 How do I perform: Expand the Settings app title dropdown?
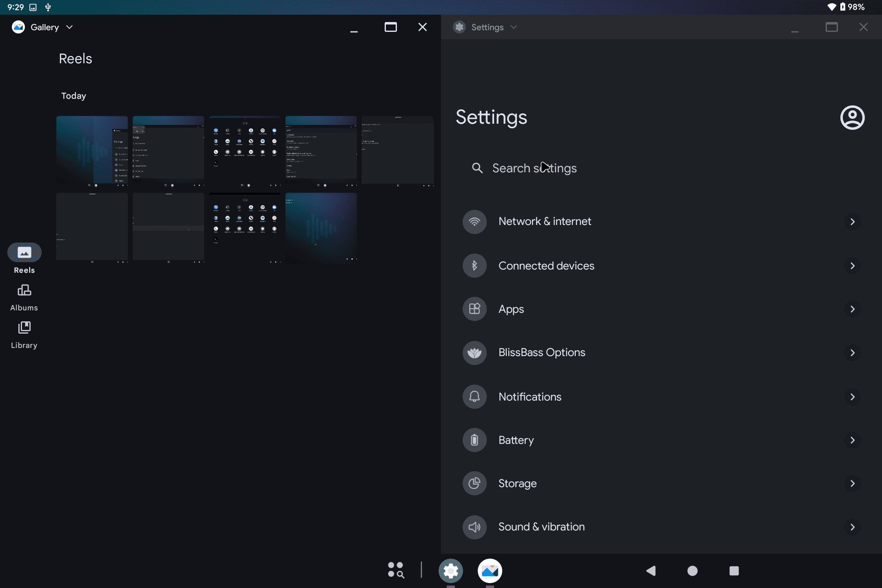coord(514,27)
